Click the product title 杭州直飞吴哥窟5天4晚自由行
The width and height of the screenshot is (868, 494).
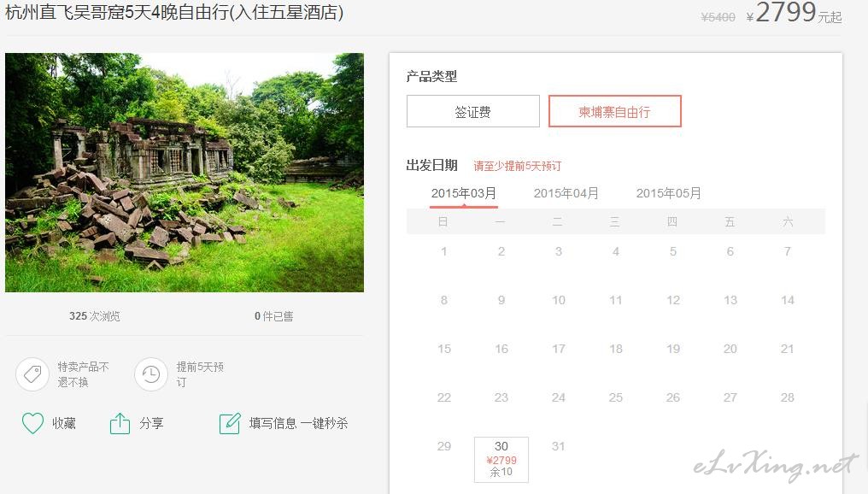(174, 12)
